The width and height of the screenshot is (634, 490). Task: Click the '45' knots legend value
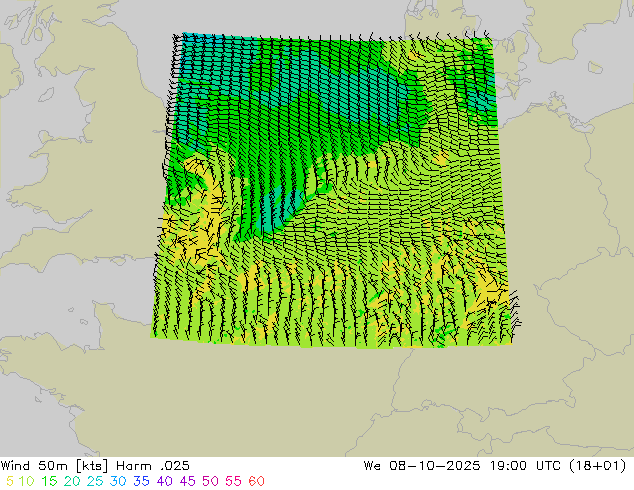click(187, 481)
